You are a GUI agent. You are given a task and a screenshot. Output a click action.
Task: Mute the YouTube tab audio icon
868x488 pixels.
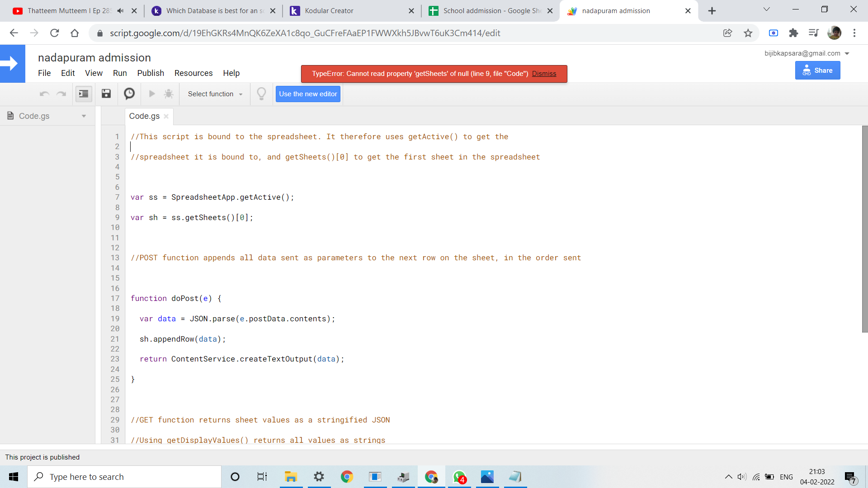(120, 11)
